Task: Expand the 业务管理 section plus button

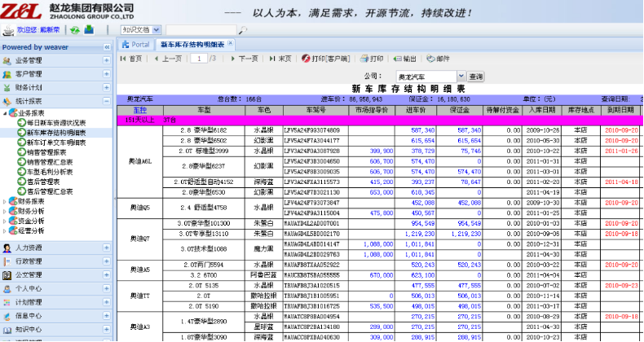Action: tap(107, 61)
